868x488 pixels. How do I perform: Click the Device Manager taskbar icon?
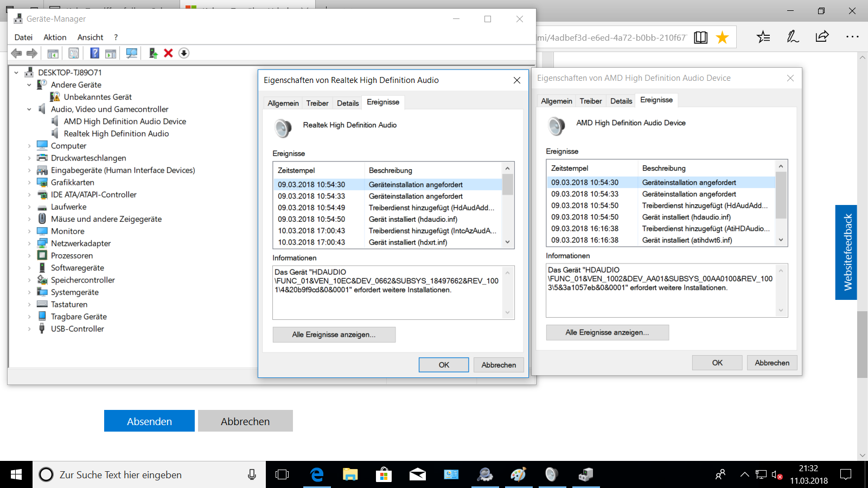click(586, 475)
